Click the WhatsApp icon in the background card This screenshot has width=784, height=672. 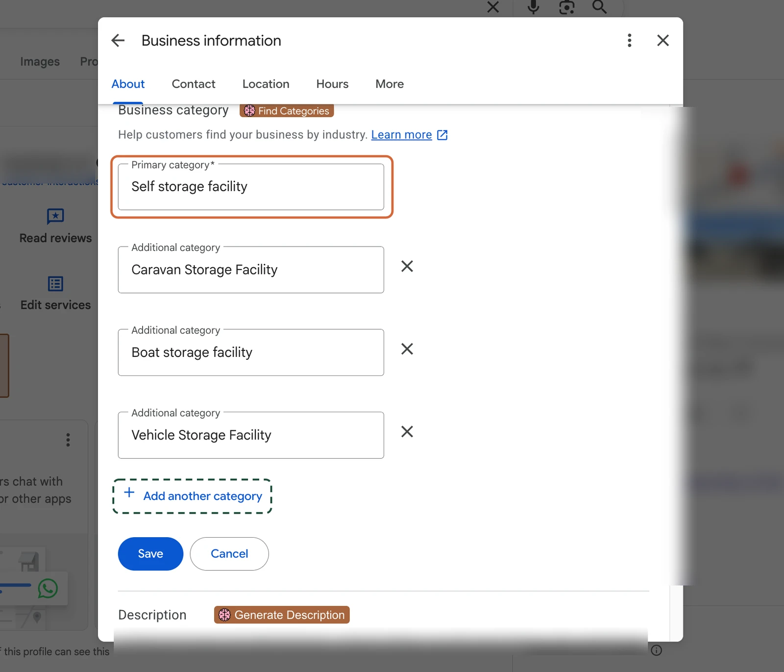48,588
